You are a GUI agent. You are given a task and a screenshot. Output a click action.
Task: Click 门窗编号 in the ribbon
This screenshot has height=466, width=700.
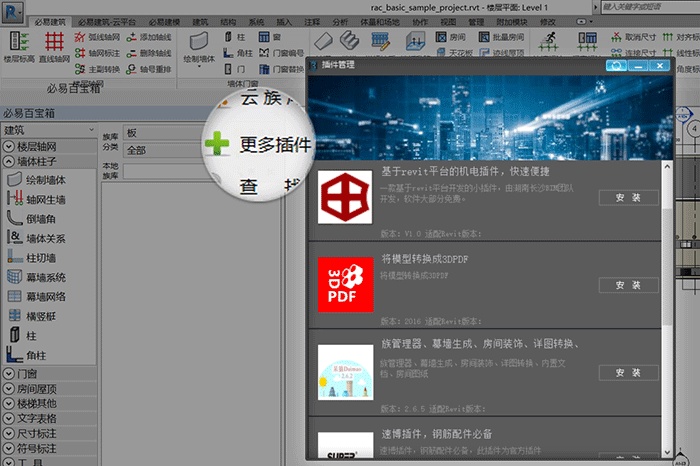282,53
